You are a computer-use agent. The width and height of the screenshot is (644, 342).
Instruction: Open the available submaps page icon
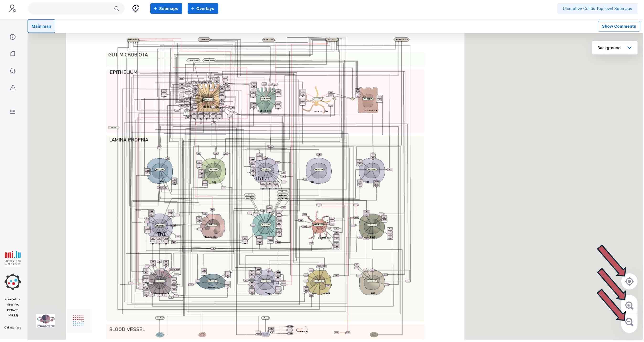tap(13, 54)
